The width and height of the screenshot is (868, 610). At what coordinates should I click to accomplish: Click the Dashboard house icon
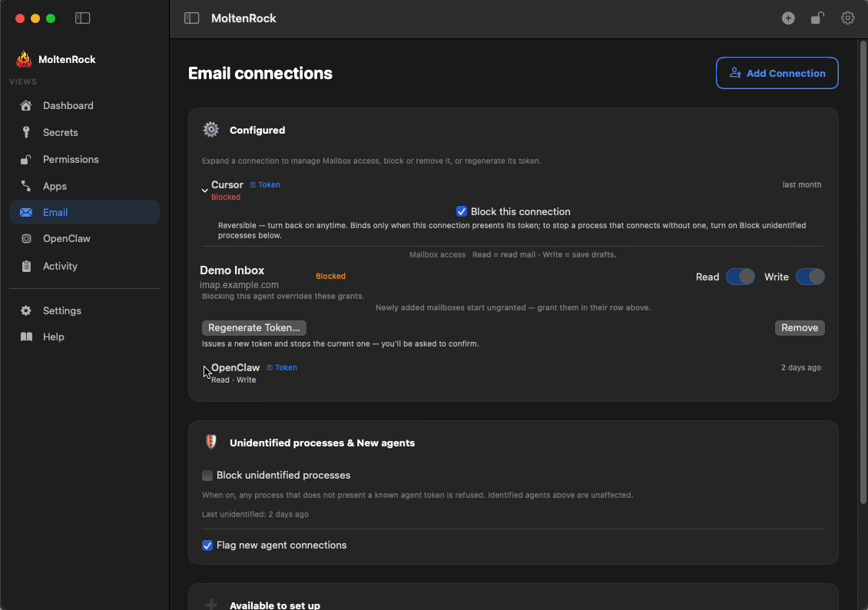tap(25, 105)
